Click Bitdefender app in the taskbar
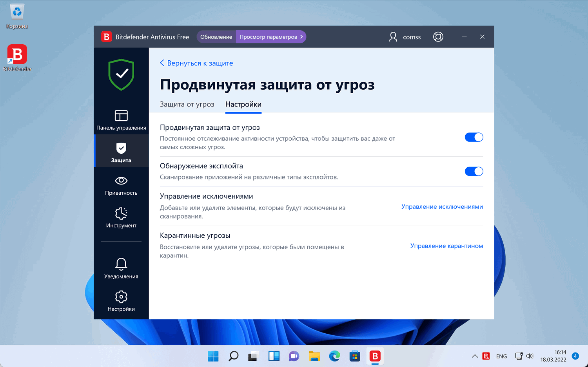Screen dimensions: 588x367 pyautogui.click(x=375, y=356)
